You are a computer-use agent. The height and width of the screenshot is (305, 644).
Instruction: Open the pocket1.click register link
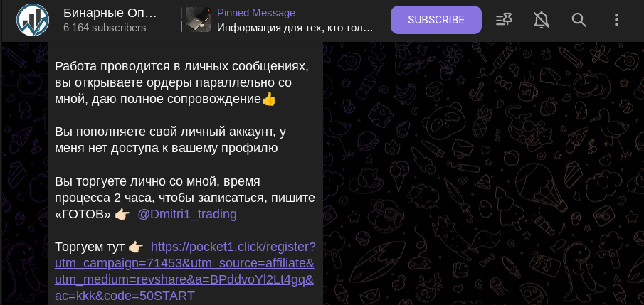coord(185,272)
